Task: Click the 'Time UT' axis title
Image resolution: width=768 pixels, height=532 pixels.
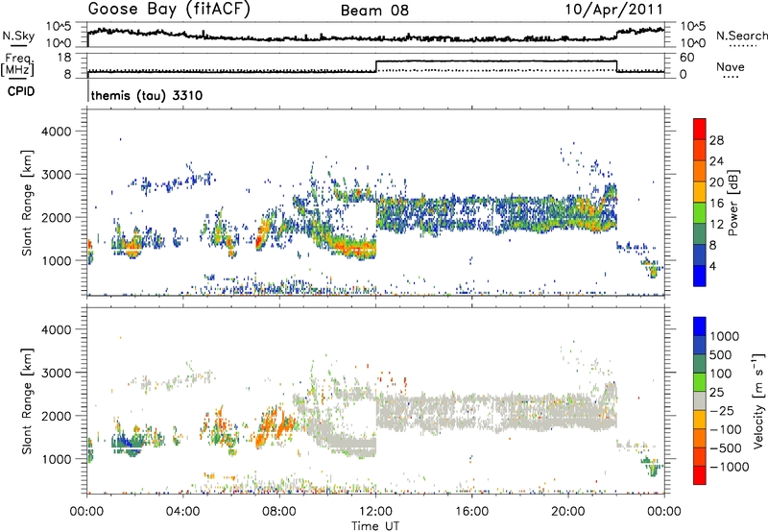Action: pyautogui.click(x=375, y=526)
